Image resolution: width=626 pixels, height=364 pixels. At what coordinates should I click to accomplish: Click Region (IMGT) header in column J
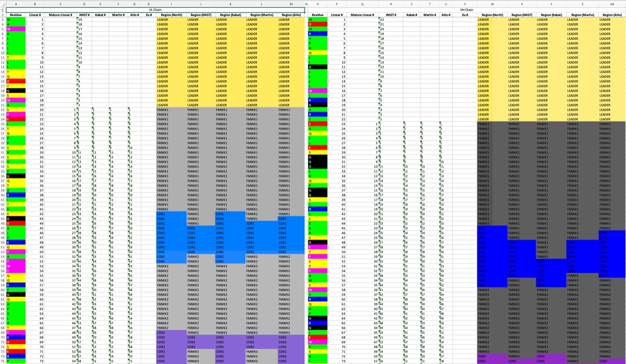[x=201, y=15]
